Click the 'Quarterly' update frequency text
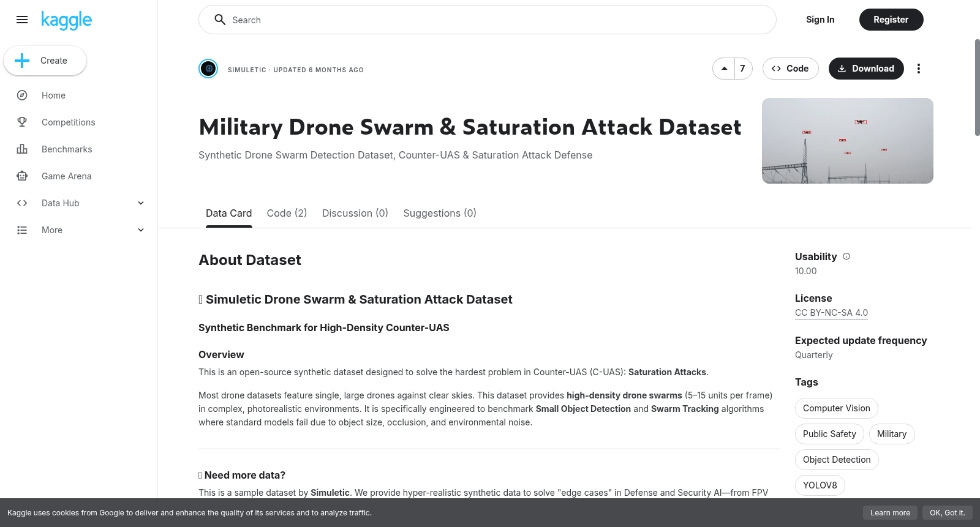Screen dimensions: 980x527 pos(813,355)
